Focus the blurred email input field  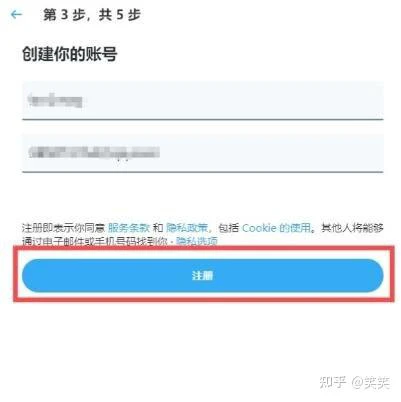click(203, 153)
